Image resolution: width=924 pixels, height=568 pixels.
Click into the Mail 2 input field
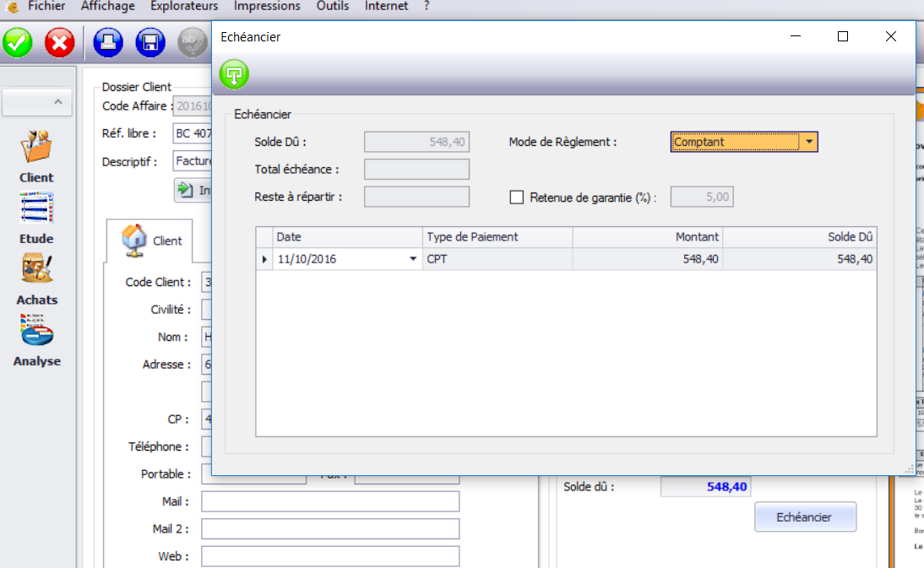[330, 529]
